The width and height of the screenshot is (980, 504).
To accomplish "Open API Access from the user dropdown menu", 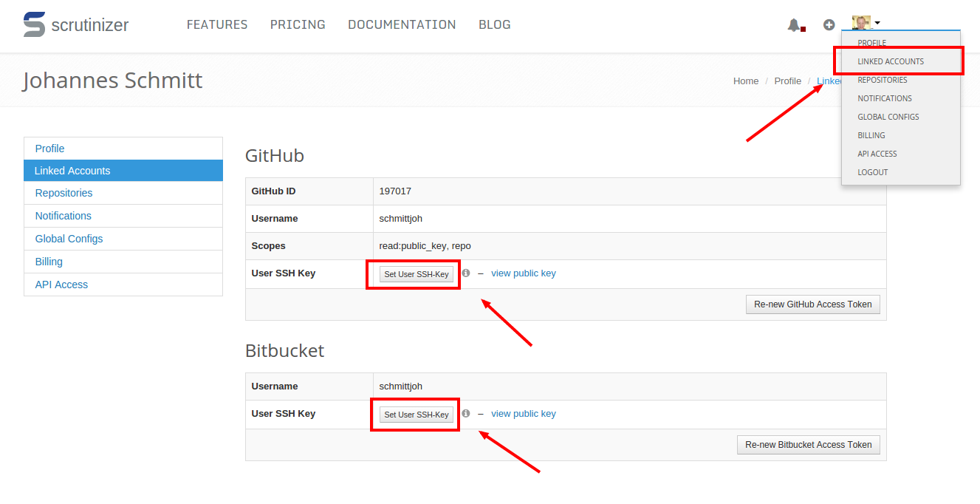I will coord(901,154).
